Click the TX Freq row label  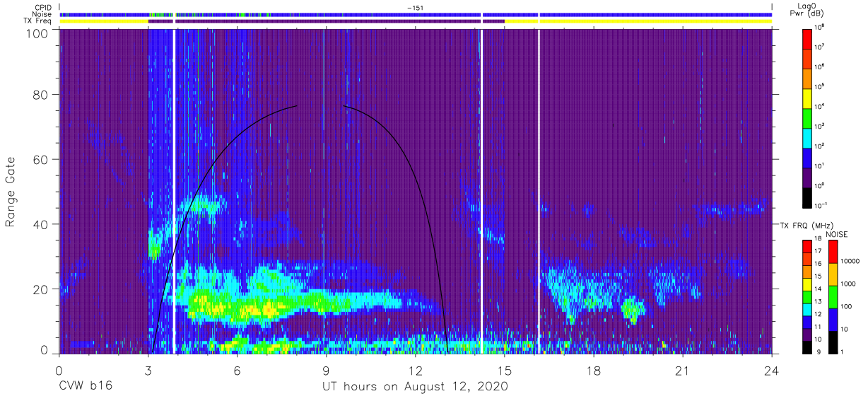tap(38, 21)
